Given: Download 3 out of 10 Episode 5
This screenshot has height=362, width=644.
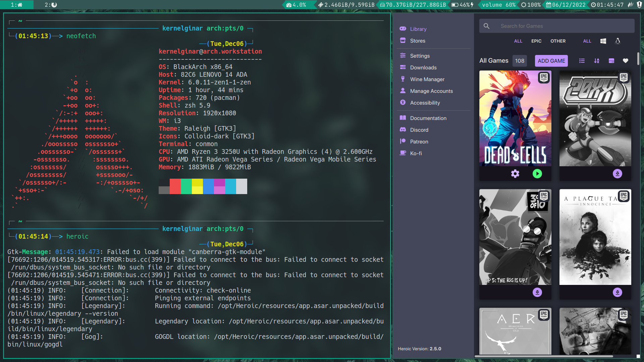Looking at the screenshot, I should [x=537, y=292].
